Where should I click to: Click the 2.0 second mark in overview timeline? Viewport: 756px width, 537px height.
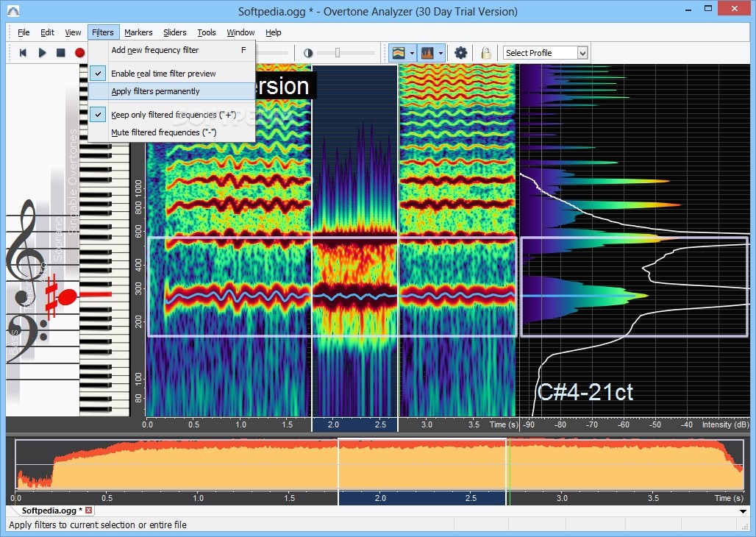[x=380, y=498]
